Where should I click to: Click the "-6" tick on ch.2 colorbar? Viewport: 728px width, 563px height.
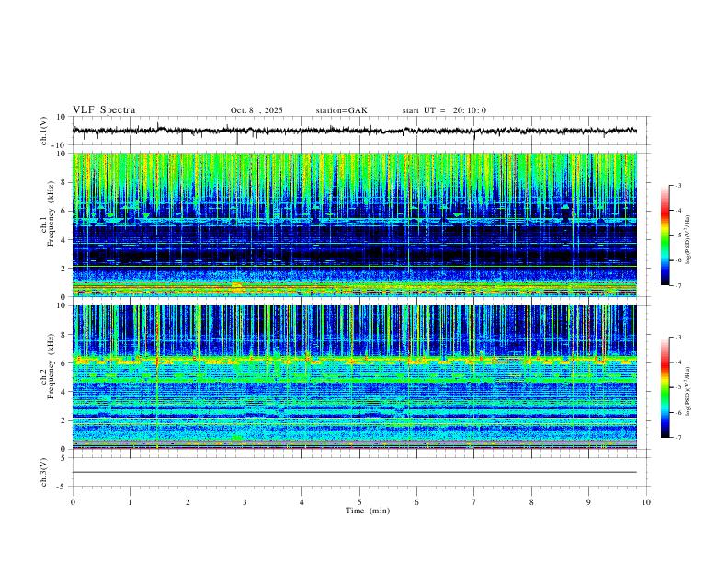677,412
